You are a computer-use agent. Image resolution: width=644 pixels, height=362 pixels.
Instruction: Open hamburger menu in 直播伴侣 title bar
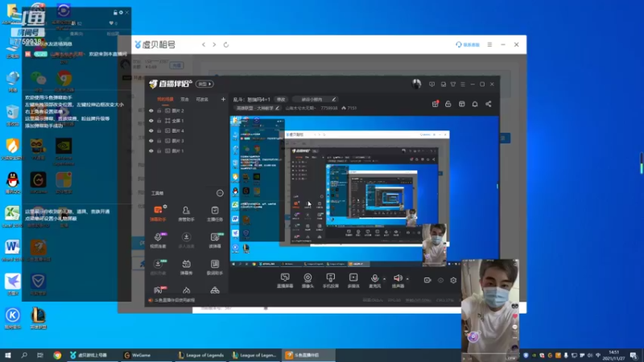point(463,84)
